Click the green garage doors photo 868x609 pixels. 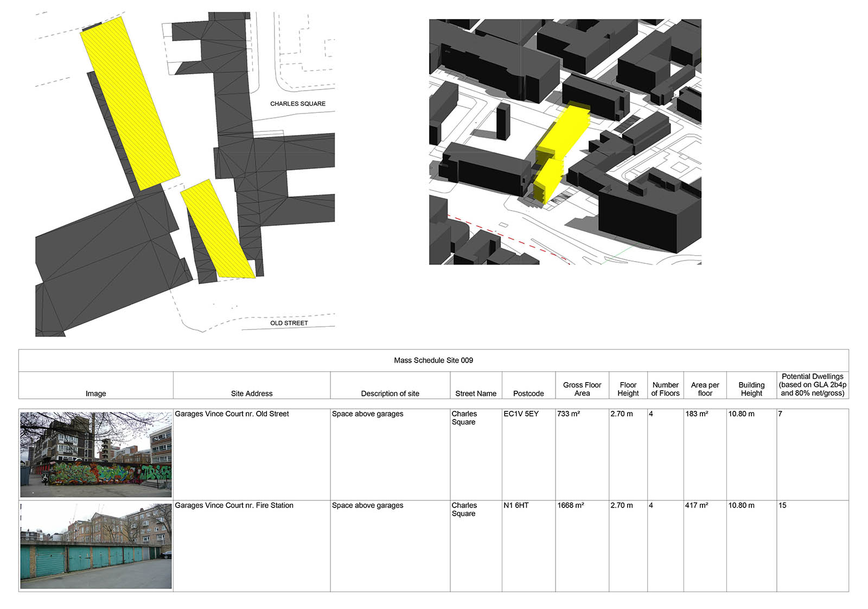point(96,546)
